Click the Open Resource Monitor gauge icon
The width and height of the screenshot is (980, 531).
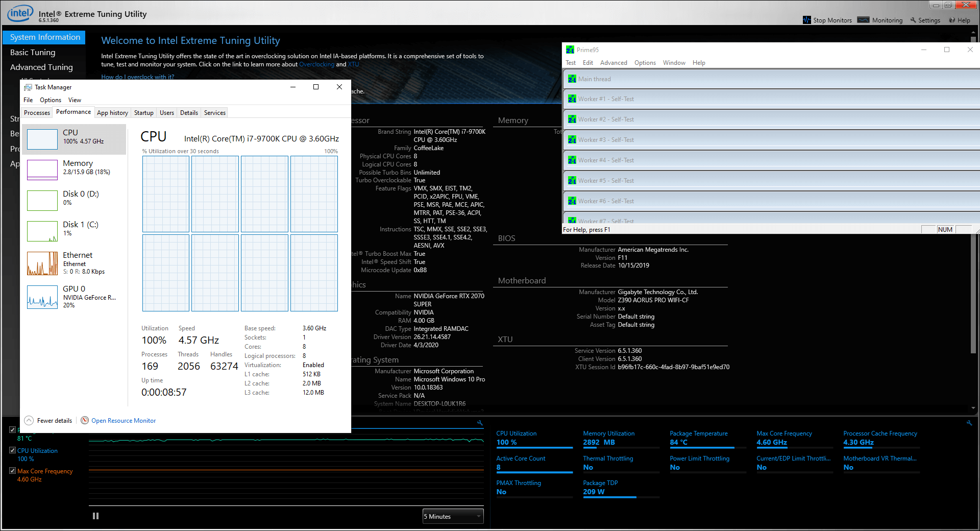click(85, 420)
